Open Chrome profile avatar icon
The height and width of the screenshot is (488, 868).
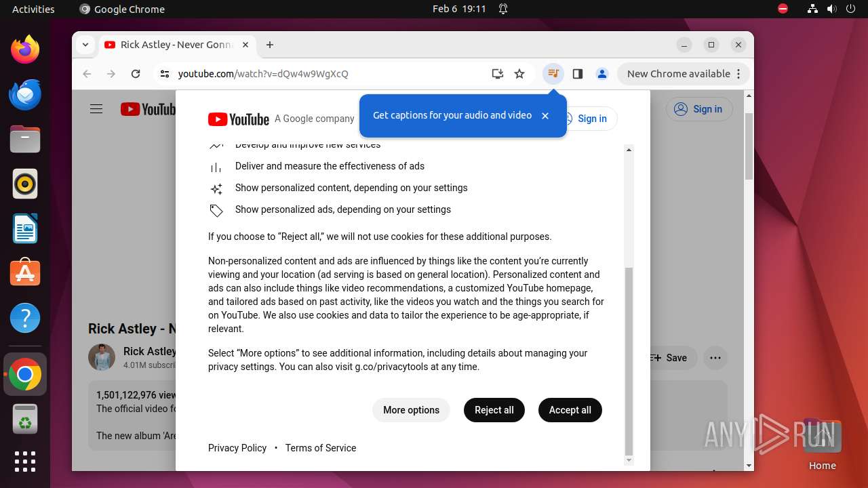602,74
